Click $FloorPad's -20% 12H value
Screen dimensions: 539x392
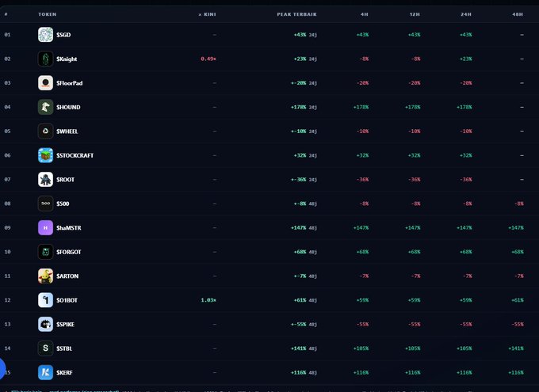[414, 83]
